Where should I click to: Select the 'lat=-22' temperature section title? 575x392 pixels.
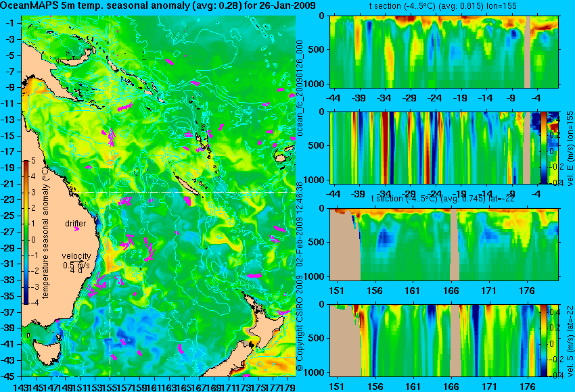[x=443, y=198]
